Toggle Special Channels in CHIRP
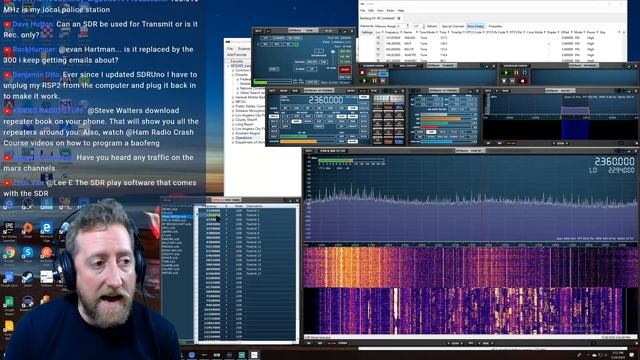640x360 pixels. tap(452, 26)
